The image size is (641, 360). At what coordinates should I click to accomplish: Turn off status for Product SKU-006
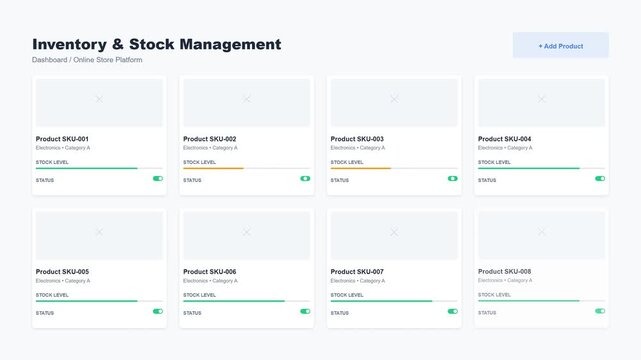click(305, 311)
